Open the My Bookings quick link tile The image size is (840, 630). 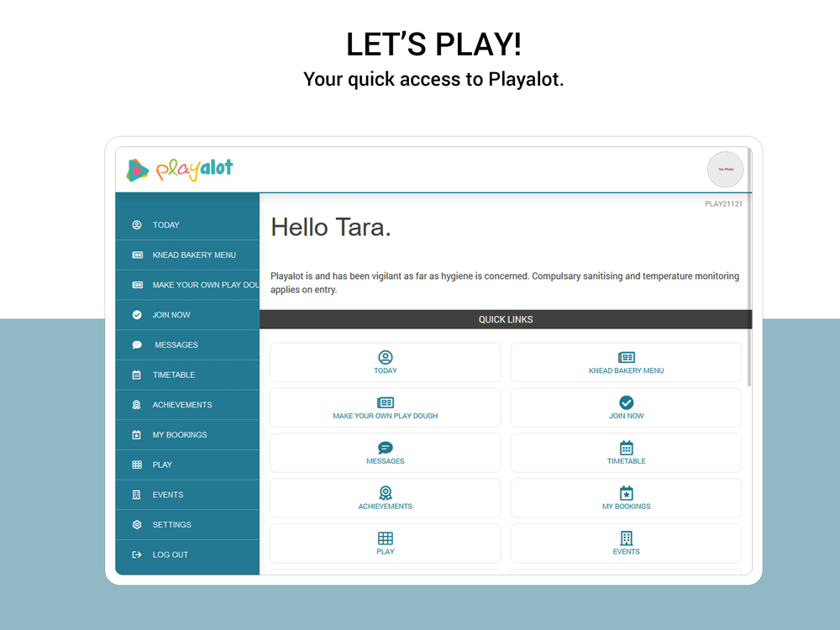point(626,499)
